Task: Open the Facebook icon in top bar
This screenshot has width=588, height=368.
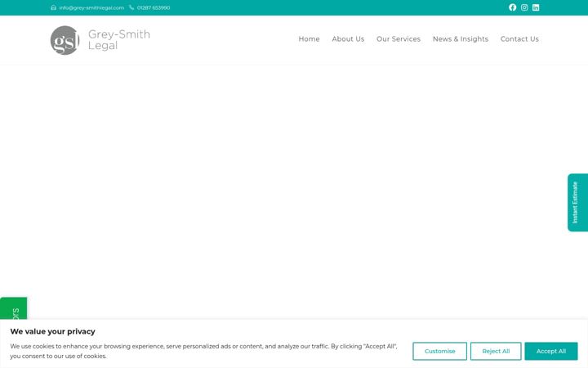Action: [512, 7]
